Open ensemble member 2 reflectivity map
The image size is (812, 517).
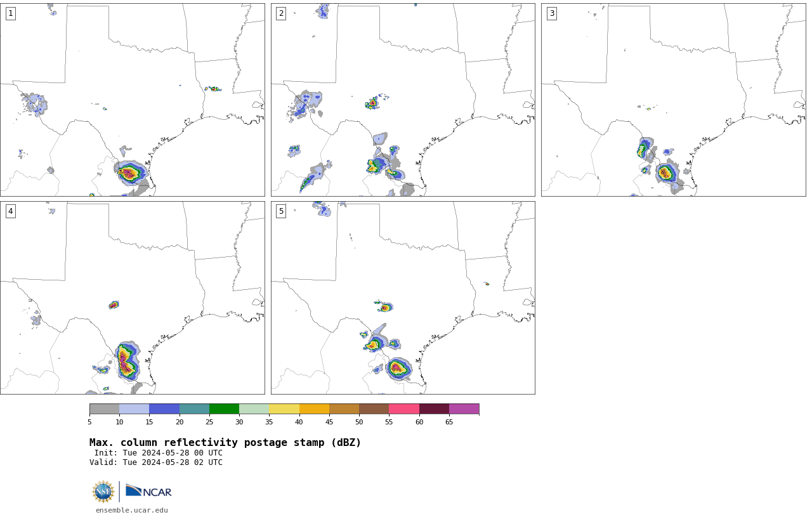(403, 100)
